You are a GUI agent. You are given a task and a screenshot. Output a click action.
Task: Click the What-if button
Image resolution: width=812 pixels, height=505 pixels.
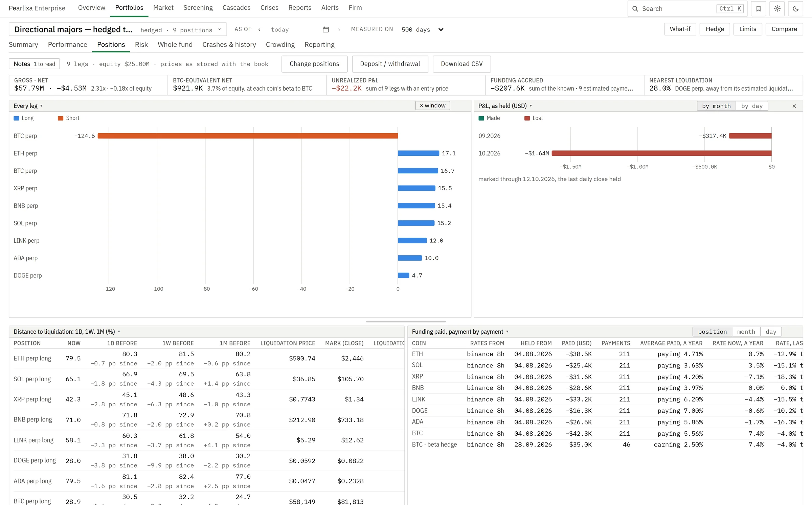[x=680, y=29]
